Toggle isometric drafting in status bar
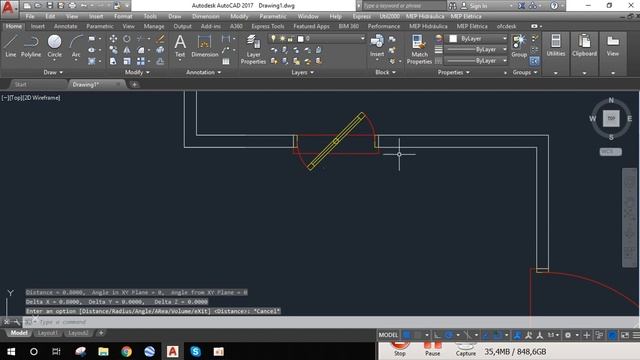The height and width of the screenshot is (360, 640). [467, 335]
